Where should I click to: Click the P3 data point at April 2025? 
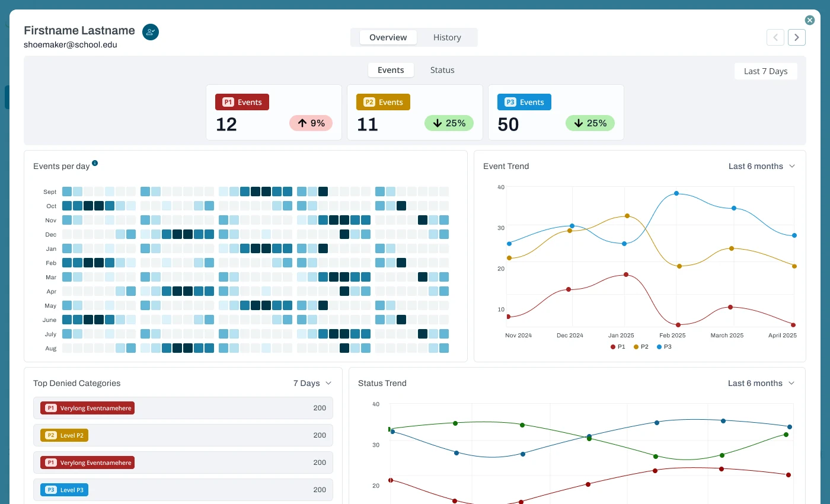tap(794, 235)
